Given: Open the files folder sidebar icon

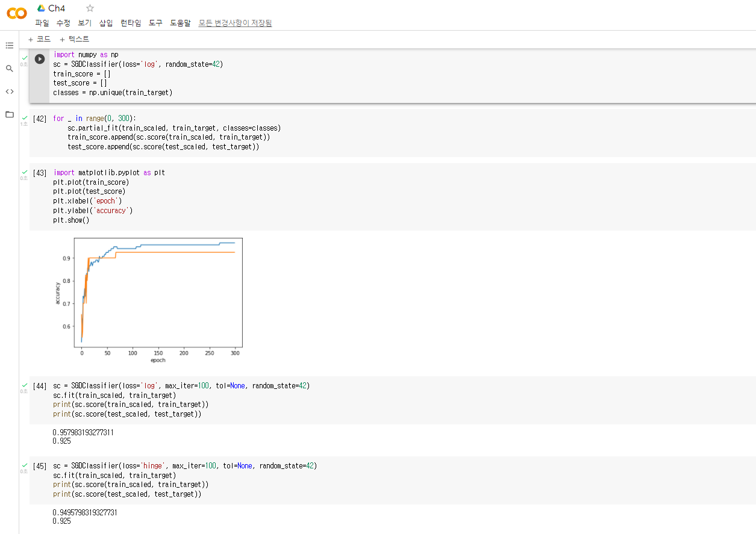Looking at the screenshot, I should click(10, 114).
